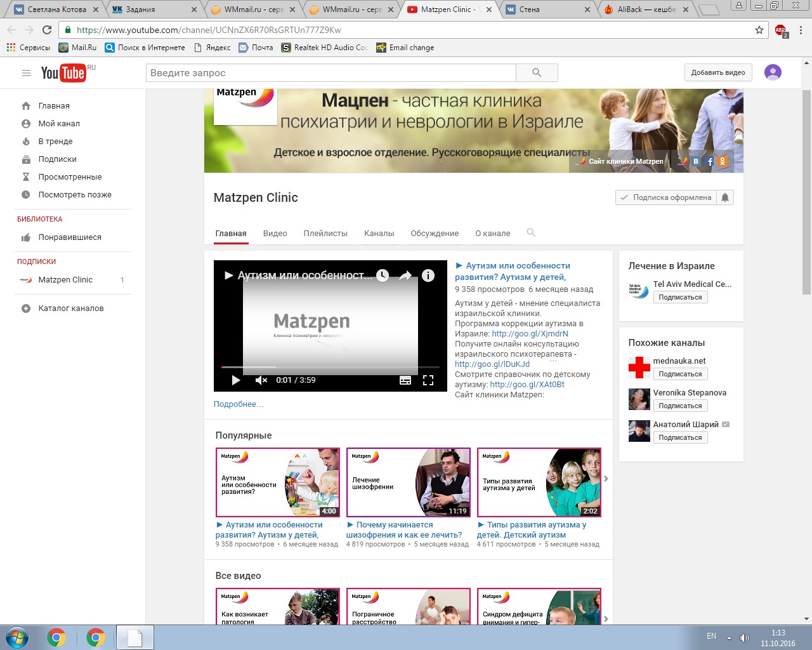Click the share arrow icon on player
This screenshot has width=812, height=650.
405,275
